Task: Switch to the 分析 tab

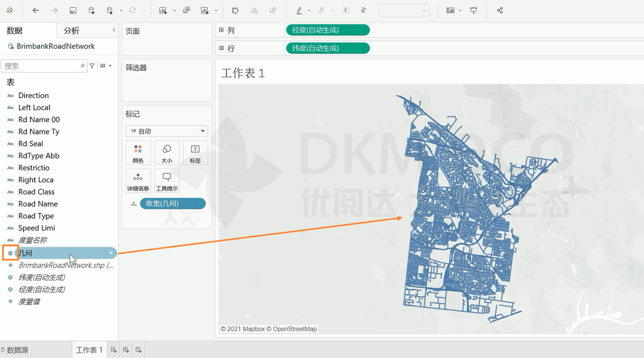Action: point(72,30)
